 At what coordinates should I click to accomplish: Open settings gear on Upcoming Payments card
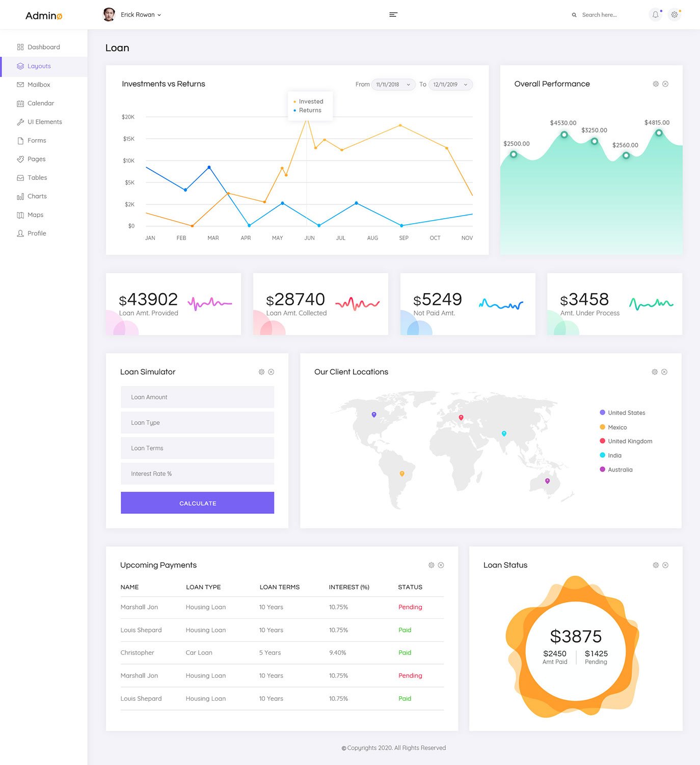tap(432, 565)
